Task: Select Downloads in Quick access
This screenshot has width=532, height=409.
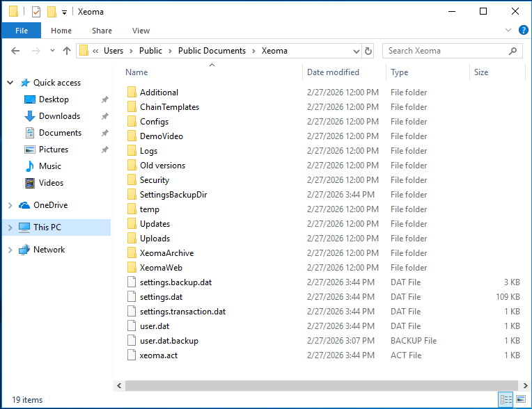Action: (59, 116)
